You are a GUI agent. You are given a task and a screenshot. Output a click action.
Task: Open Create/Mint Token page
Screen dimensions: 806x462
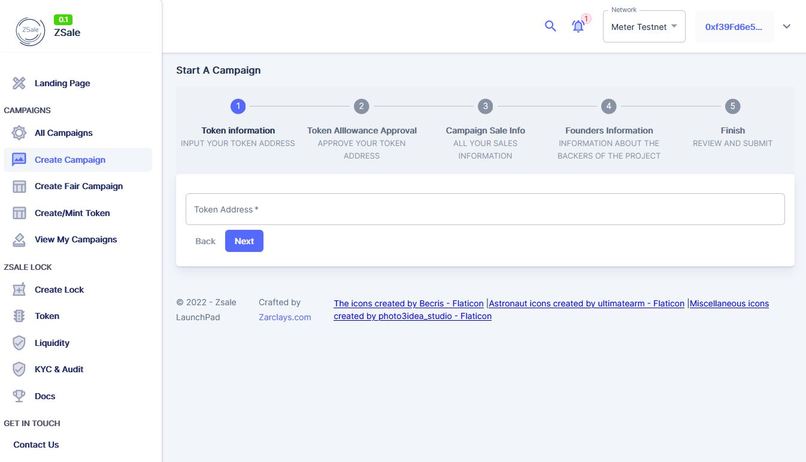[72, 213]
